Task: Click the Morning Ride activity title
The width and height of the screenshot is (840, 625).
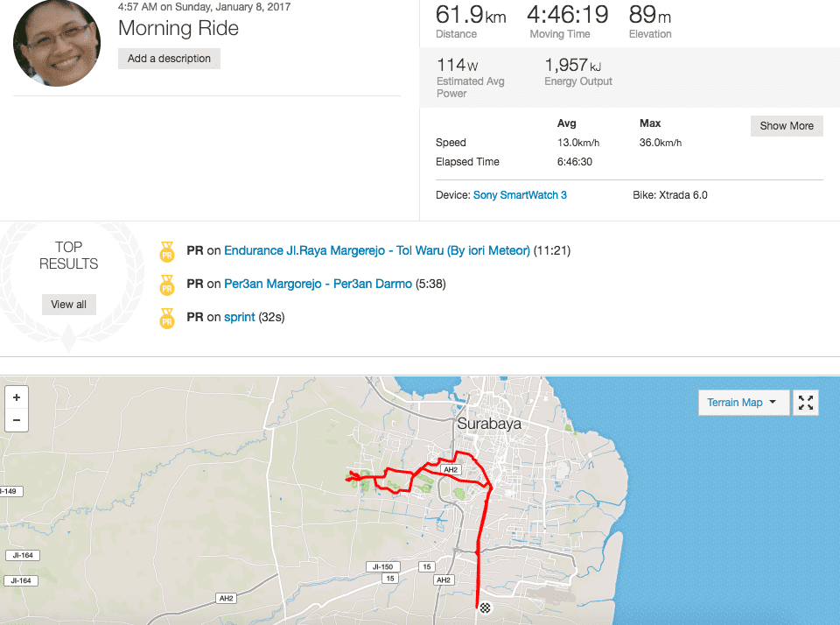Action: tap(178, 28)
